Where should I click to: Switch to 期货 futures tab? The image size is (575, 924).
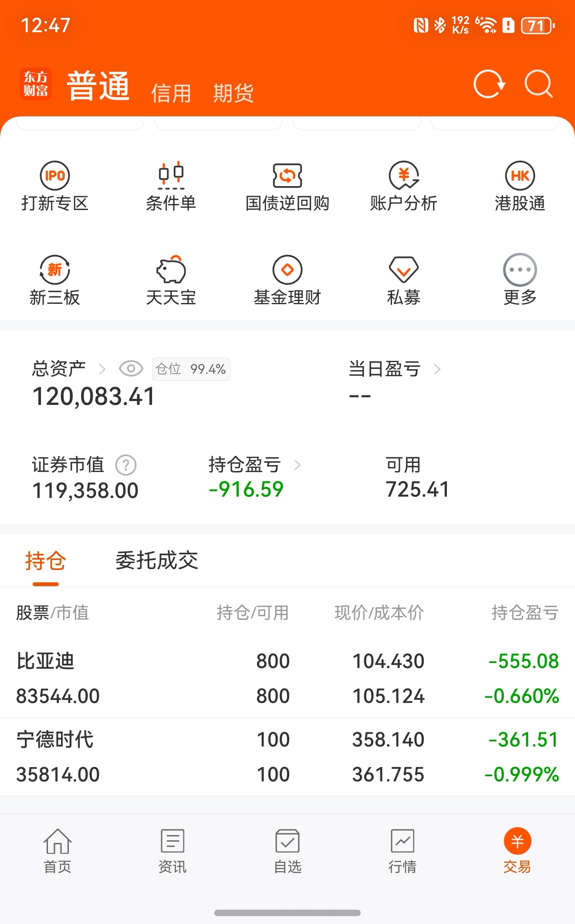coord(233,93)
